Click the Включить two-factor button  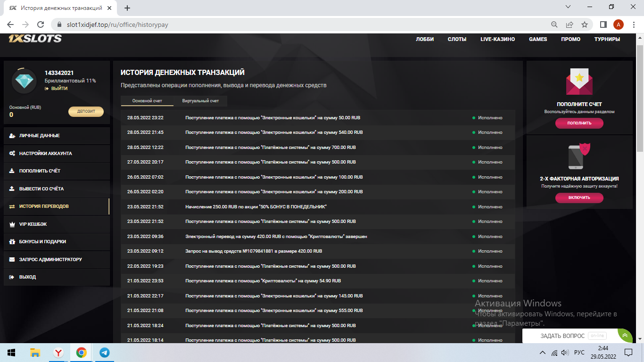[x=579, y=197]
